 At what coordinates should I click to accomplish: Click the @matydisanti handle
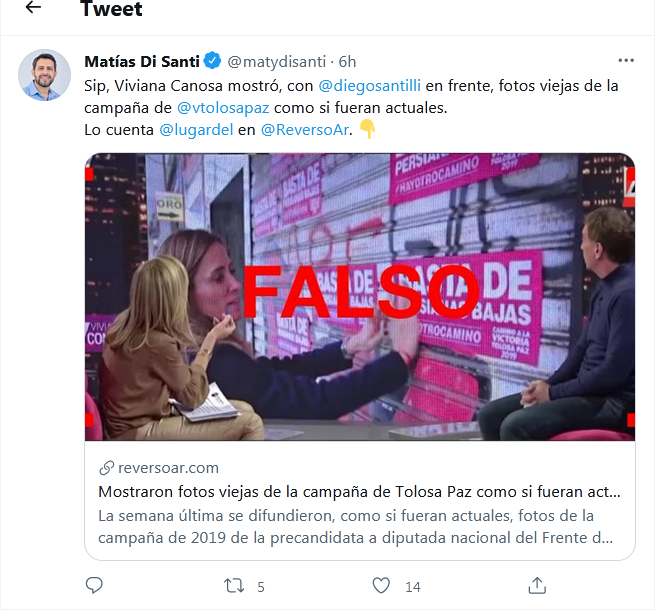tap(277, 62)
